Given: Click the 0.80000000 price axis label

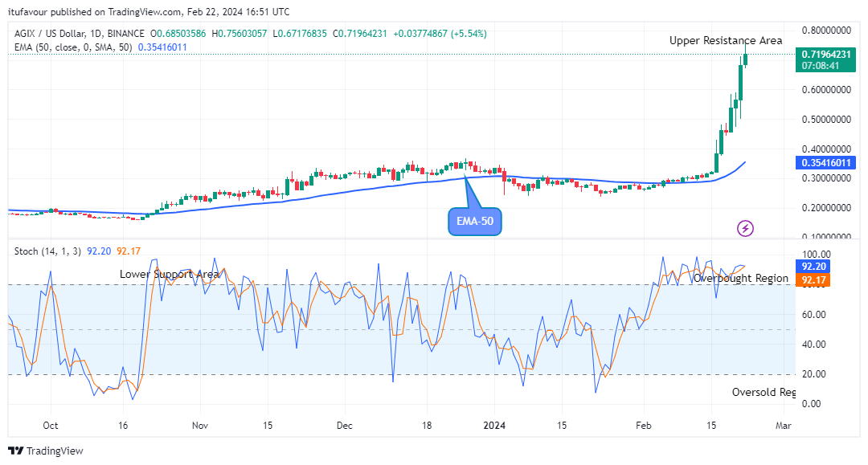Looking at the screenshot, I should click(826, 31).
